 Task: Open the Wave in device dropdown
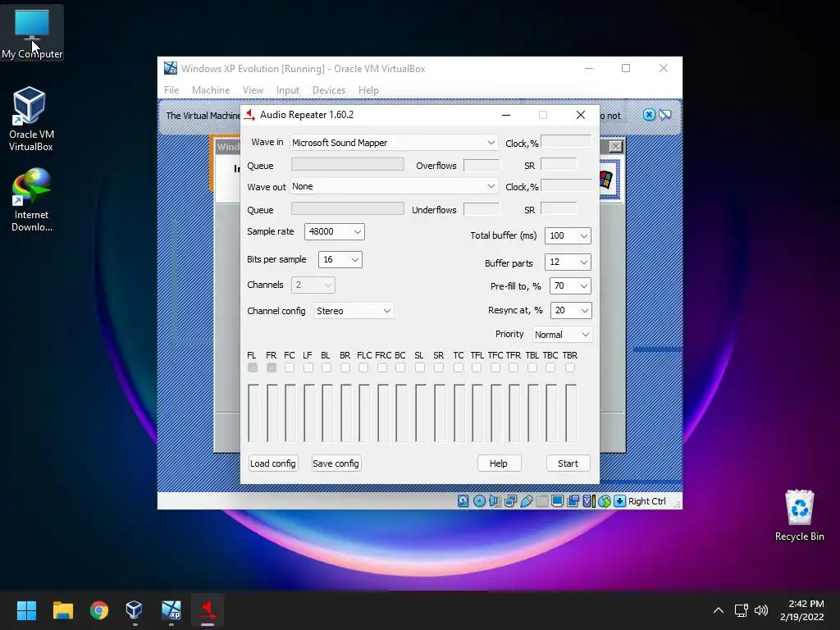pos(394,143)
